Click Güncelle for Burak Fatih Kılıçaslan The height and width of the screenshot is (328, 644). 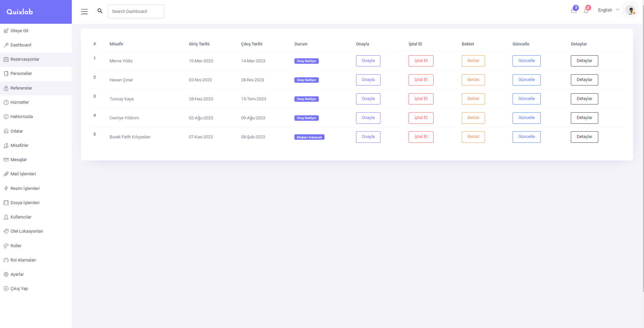(x=526, y=137)
